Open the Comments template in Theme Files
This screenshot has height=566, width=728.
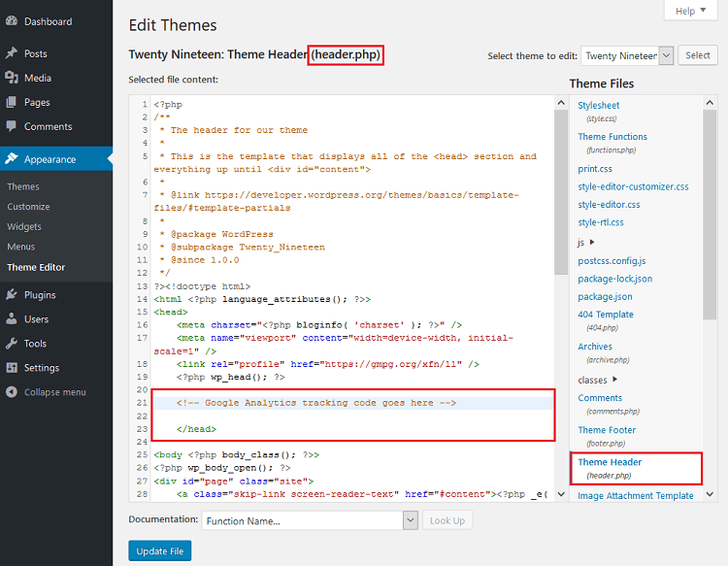[600, 398]
